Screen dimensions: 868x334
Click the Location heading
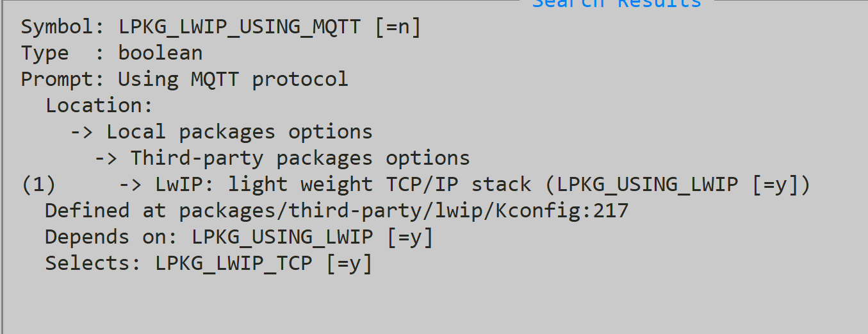99,106
